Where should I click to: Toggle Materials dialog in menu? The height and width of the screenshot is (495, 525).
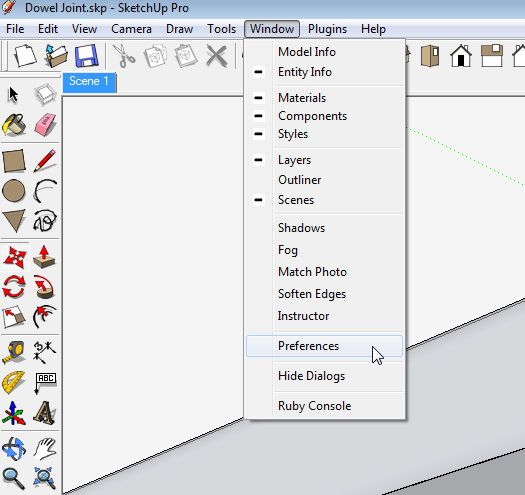click(x=325, y=98)
